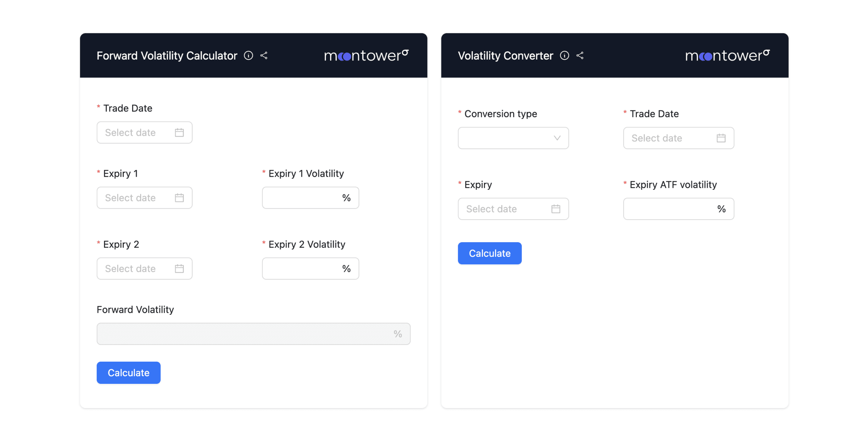Click moontower logo in Volatility Converter header

point(728,56)
